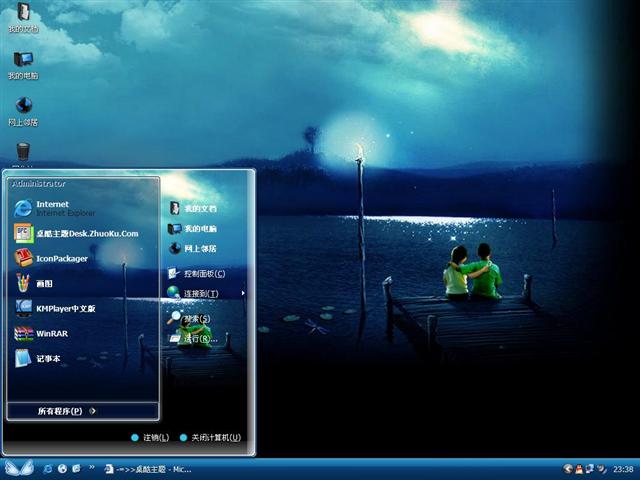The image size is (640, 480).
Task: Open 画图 paint program
Action: (x=83, y=283)
